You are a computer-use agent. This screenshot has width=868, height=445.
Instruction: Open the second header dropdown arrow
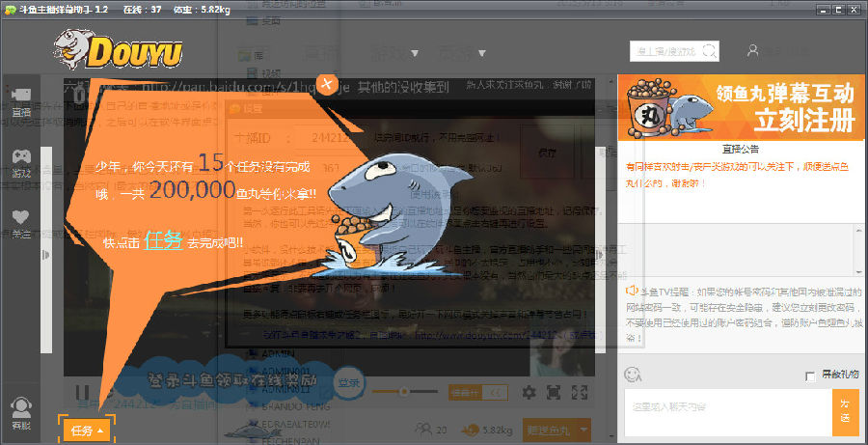481,54
